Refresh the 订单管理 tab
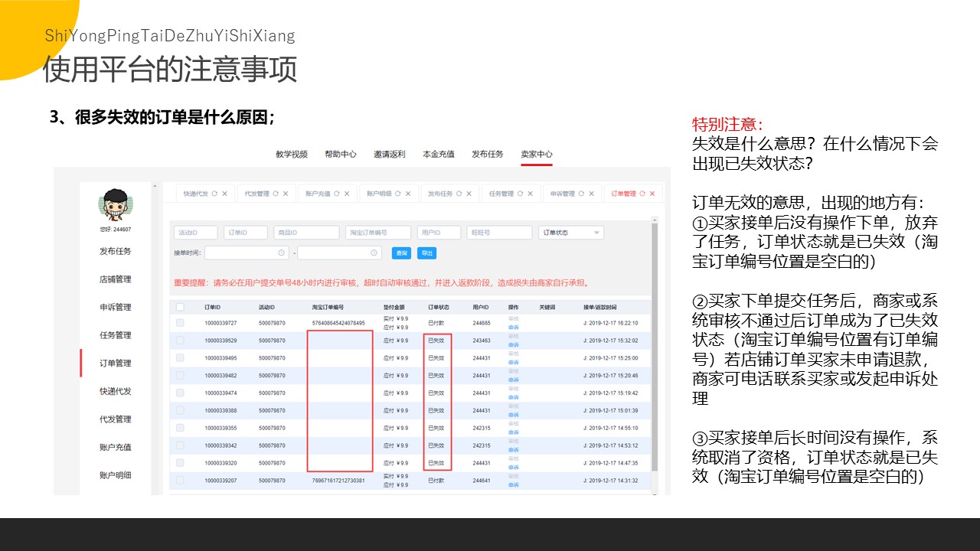 tap(642, 194)
